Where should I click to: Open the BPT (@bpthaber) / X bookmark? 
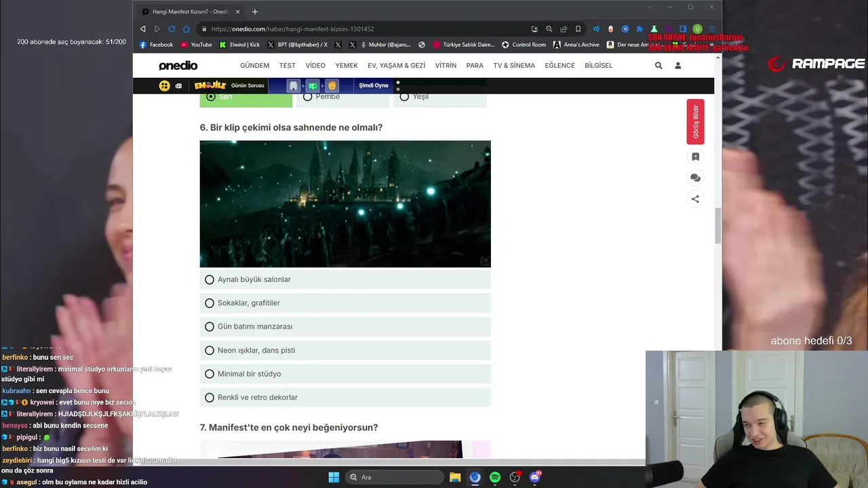pos(297,45)
